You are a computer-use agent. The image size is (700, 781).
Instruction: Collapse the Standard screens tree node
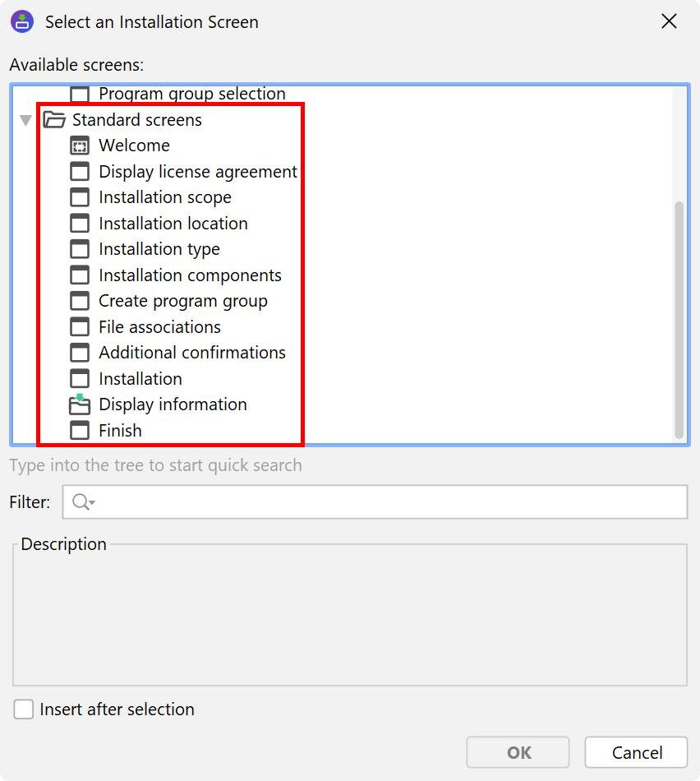[26, 120]
